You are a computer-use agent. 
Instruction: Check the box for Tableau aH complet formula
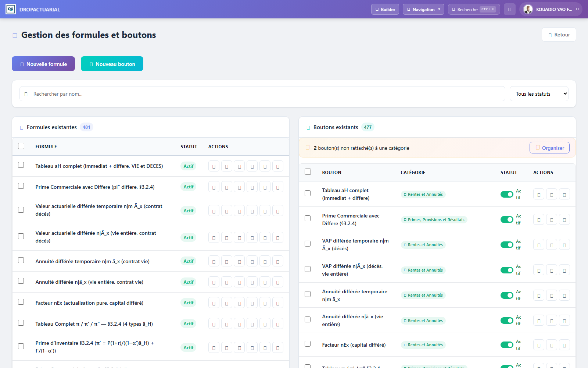click(21, 165)
